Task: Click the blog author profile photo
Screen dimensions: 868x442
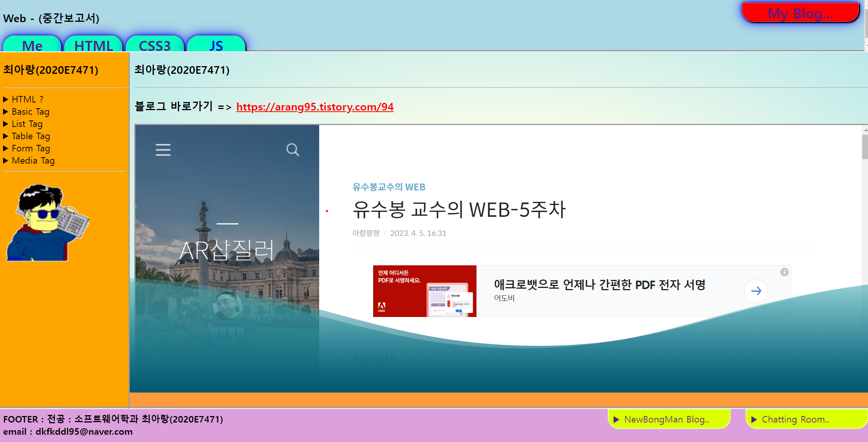Action: 227,306
